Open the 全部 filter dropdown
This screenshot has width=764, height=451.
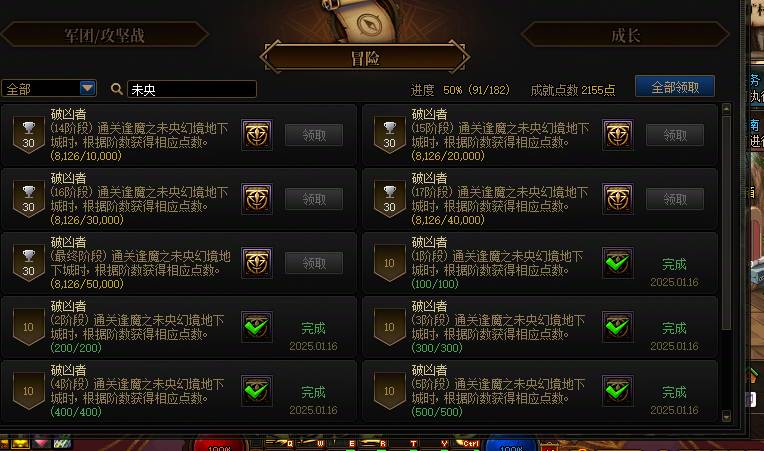click(x=49, y=89)
